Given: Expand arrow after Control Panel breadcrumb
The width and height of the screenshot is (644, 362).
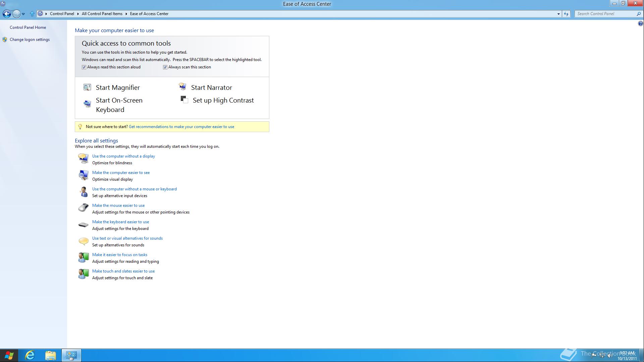Looking at the screenshot, I should pos(78,14).
